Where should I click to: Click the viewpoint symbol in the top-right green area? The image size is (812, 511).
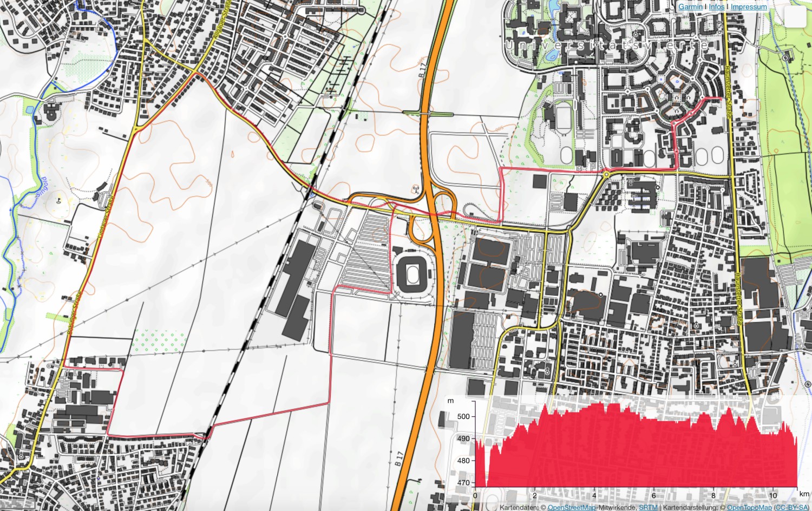(x=785, y=58)
